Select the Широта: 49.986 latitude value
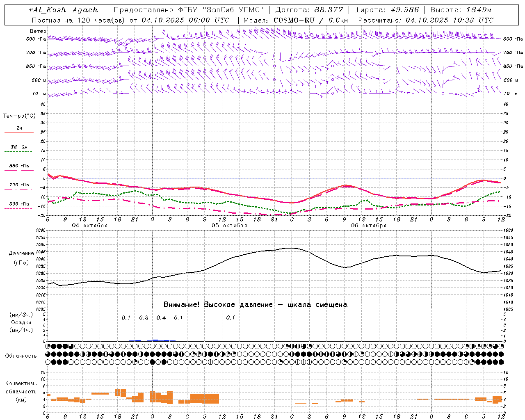This screenshot has height=420, width=525. (386, 10)
